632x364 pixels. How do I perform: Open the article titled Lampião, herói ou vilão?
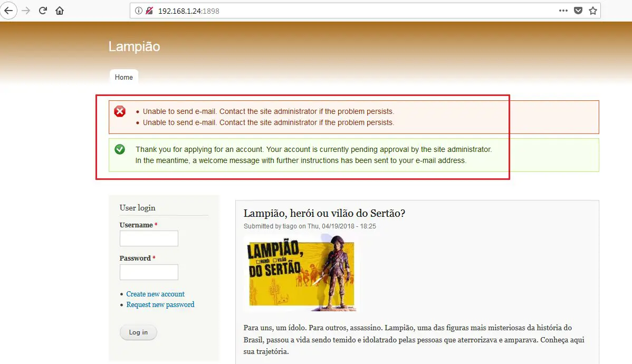(x=324, y=213)
